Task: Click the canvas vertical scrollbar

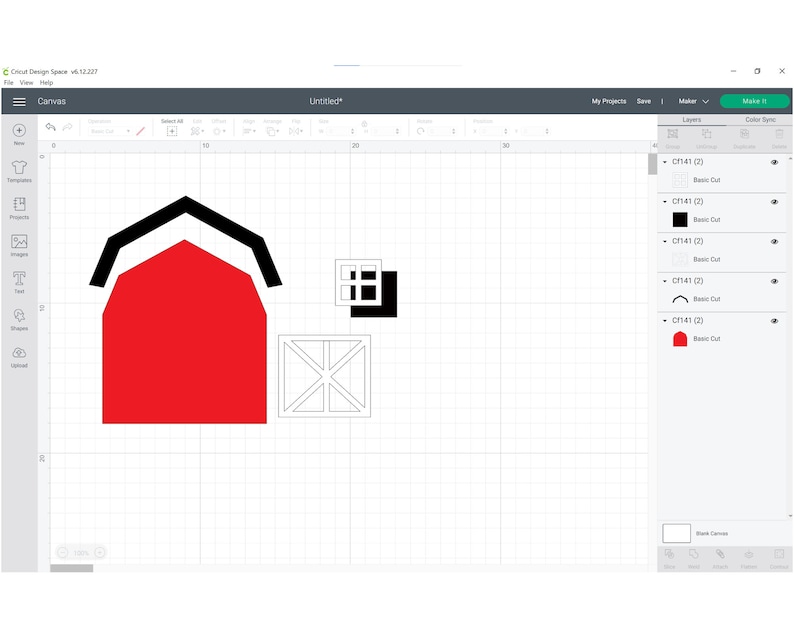Action: [652, 164]
